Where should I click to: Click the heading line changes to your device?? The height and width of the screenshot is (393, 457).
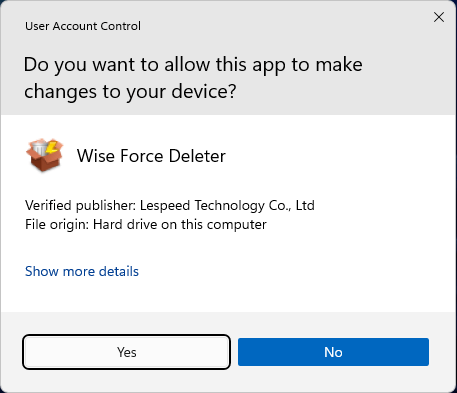pos(130,92)
